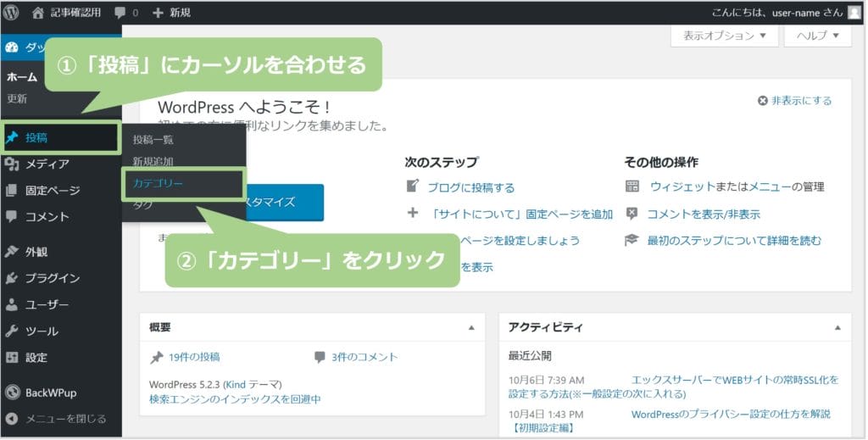Click the plus icon beside 「サイトについて」固定ページを追加

(x=413, y=213)
